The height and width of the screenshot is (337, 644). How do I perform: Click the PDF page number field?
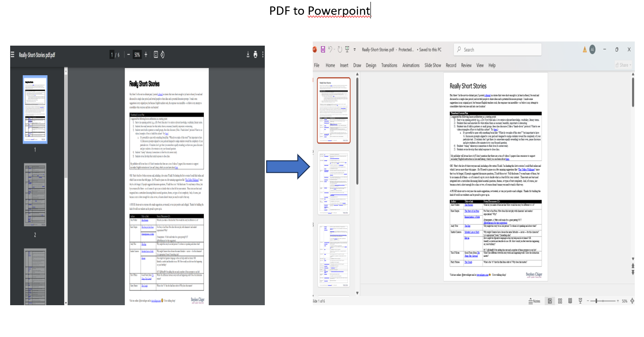[x=112, y=55]
